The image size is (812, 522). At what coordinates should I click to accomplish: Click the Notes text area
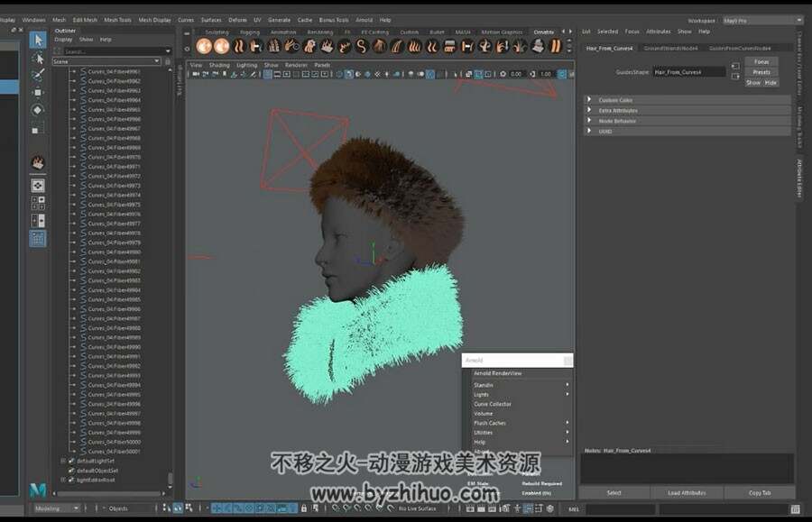[x=687, y=469]
